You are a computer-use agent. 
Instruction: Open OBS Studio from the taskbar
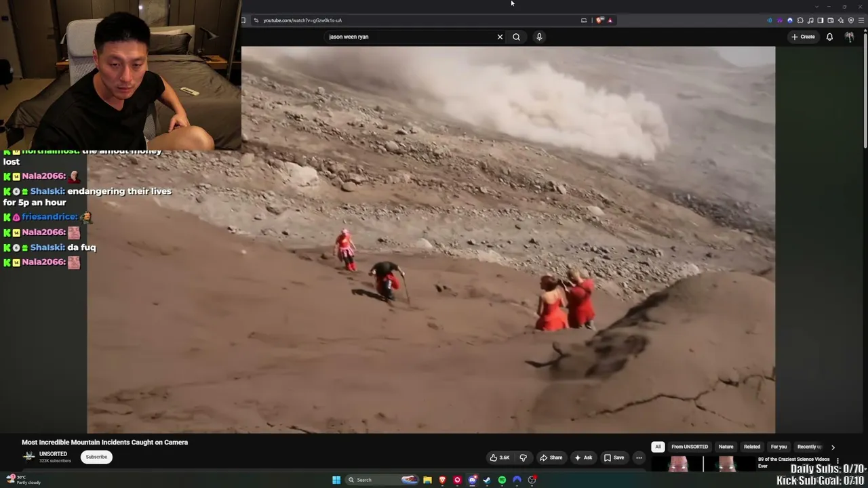click(x=532, y=480)
